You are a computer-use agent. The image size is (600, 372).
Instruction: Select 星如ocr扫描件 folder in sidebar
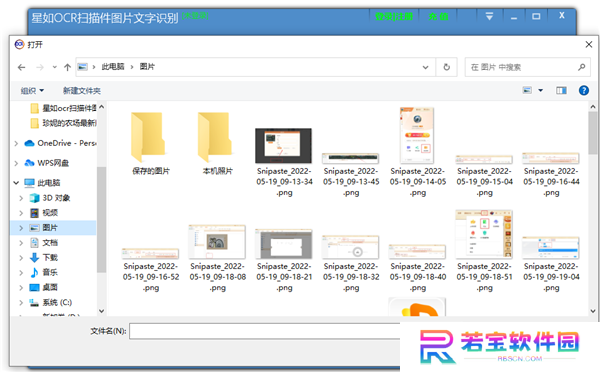[63, 108]
